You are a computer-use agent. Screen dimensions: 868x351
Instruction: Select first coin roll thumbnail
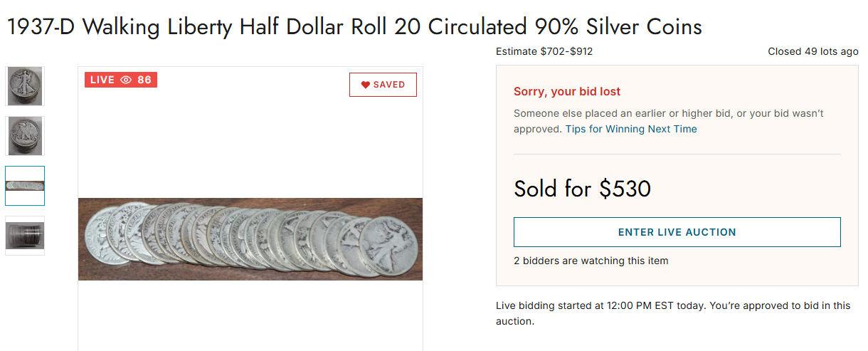click(25, 86)
